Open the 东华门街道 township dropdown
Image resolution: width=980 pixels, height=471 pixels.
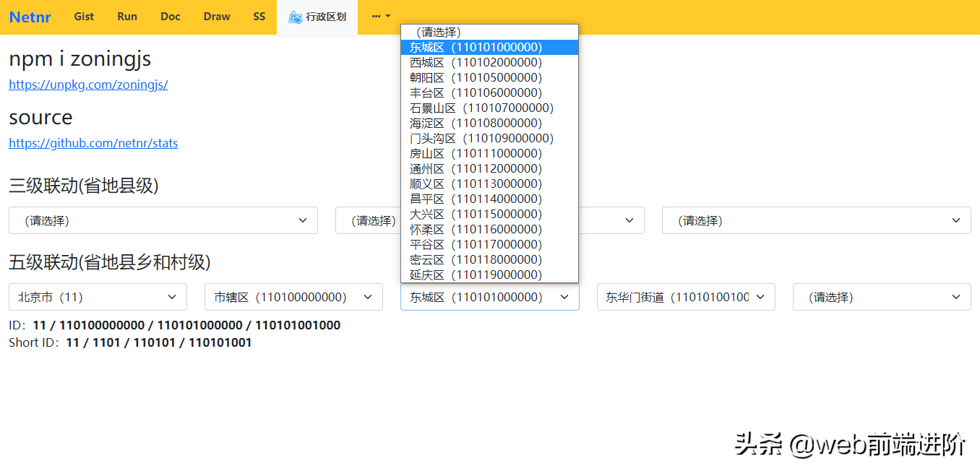pos(685,297)
